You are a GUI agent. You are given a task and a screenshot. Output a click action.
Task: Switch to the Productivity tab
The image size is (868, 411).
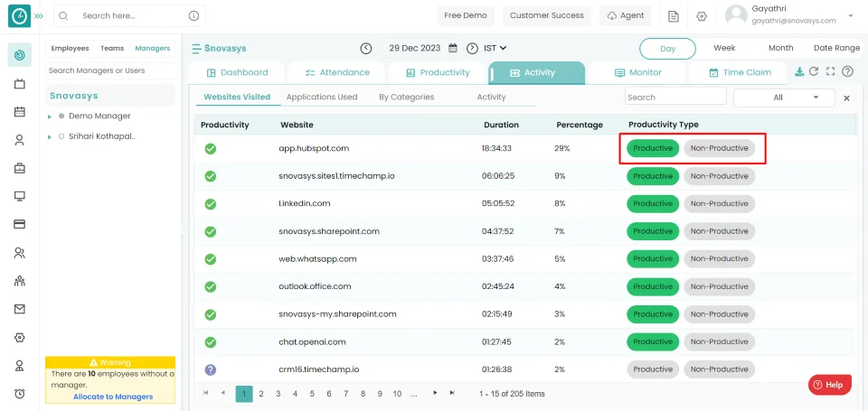click(x=438, y=72)
